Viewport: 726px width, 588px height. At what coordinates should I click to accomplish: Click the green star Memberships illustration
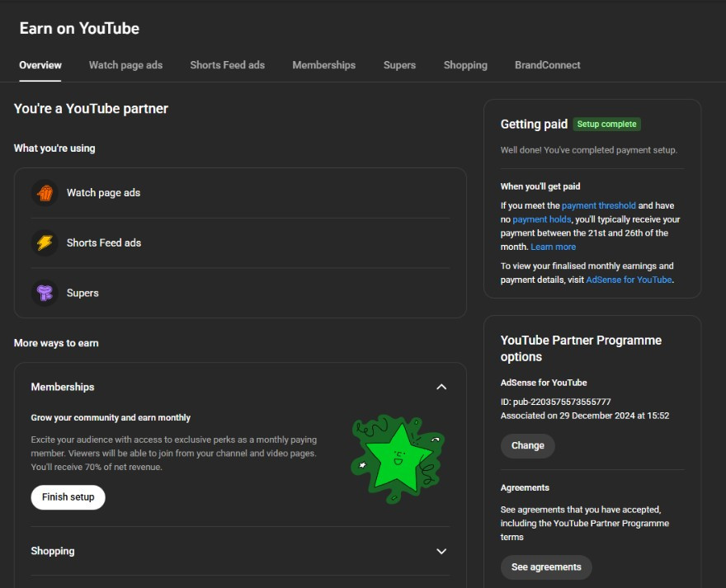click(x=398, y=459)
